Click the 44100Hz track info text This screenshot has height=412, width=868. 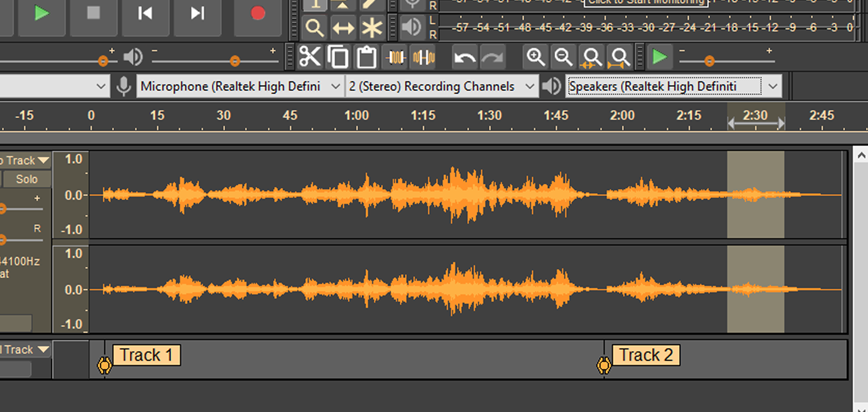(x=19, y=261)
